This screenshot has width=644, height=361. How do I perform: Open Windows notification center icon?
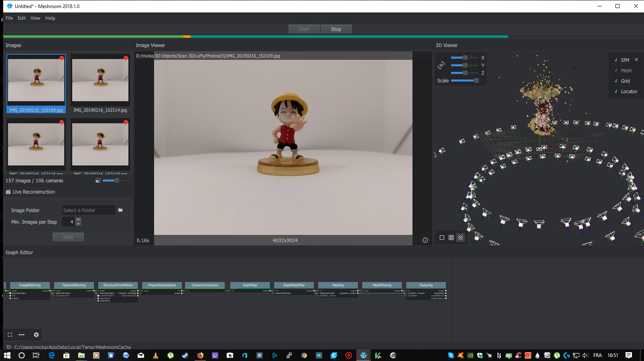coord(629,355)
